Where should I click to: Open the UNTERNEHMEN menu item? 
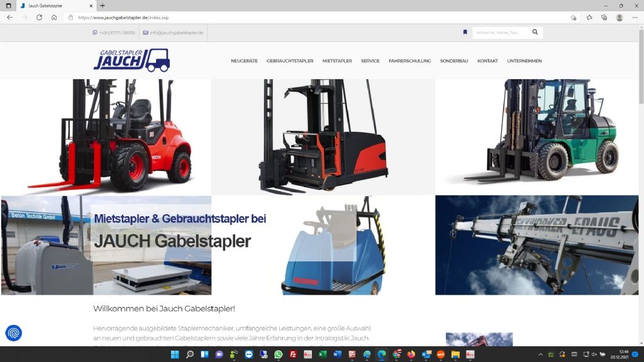click(x=525, y=61)
